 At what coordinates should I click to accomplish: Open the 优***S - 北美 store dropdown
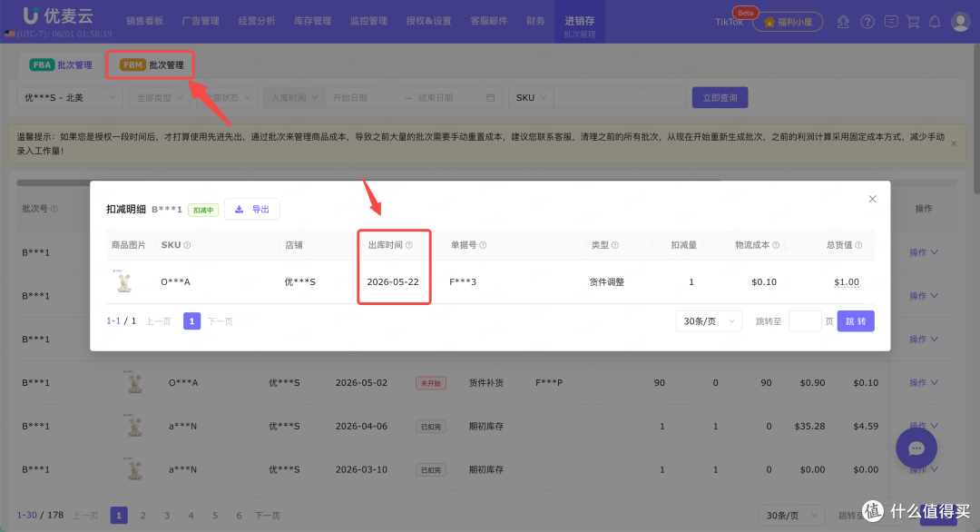click(x=69, y=97)
